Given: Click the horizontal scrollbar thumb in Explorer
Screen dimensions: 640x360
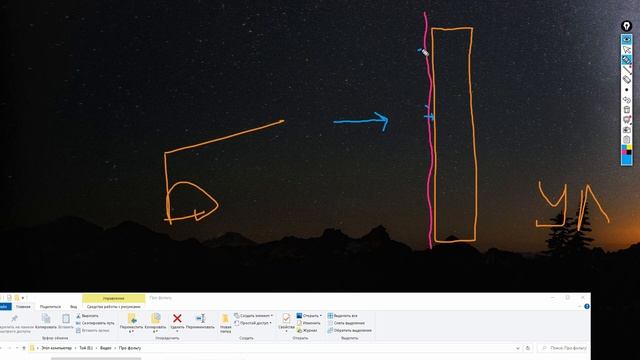Looking at the screenshot, I should (96, 358).
